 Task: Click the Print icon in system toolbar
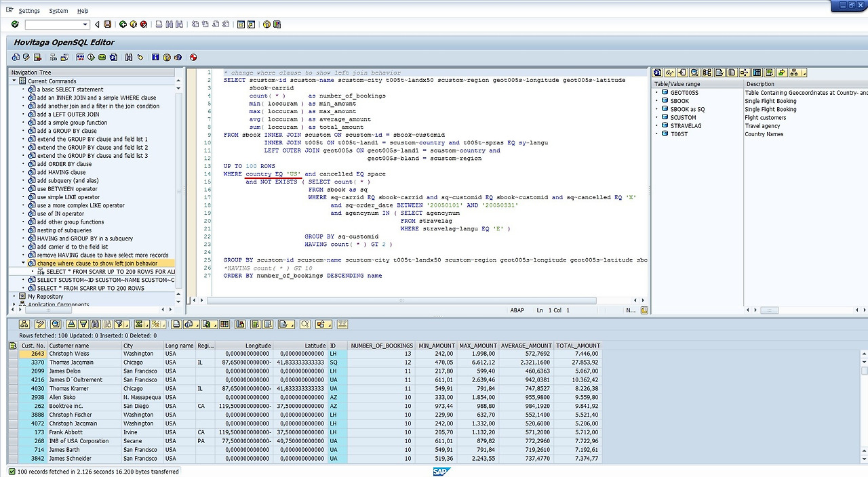tap(159, 24)
